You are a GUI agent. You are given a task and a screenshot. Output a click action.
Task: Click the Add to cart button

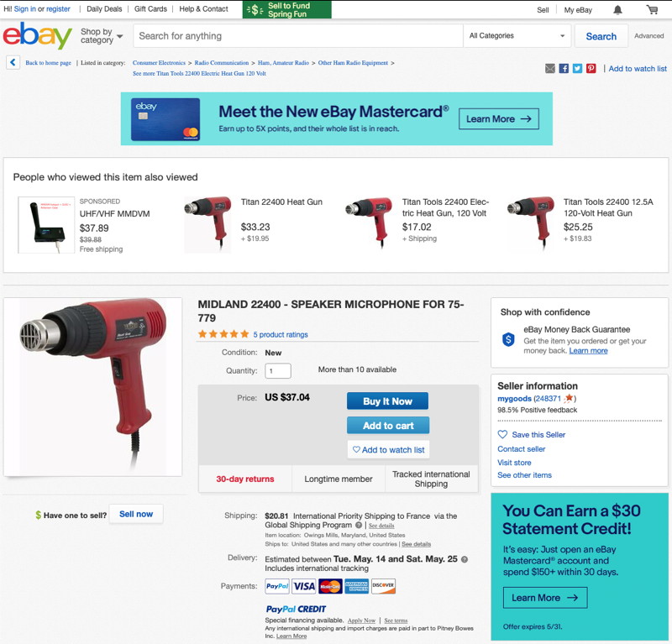coord(387,426)
